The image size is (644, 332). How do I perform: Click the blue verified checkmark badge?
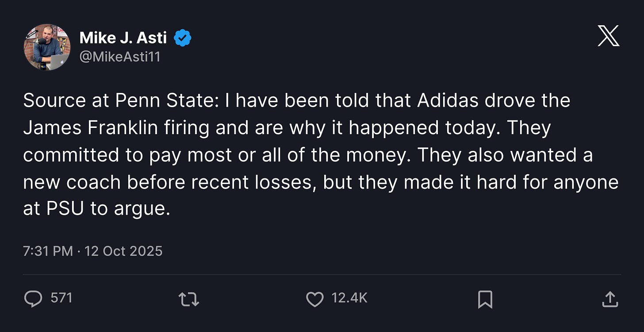pos(182,39)
